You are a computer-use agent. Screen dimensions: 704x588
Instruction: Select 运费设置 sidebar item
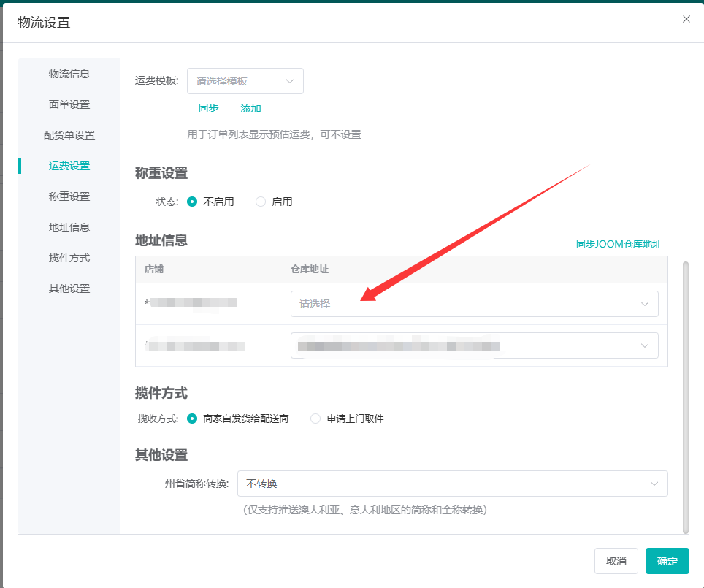pos(69,166)
